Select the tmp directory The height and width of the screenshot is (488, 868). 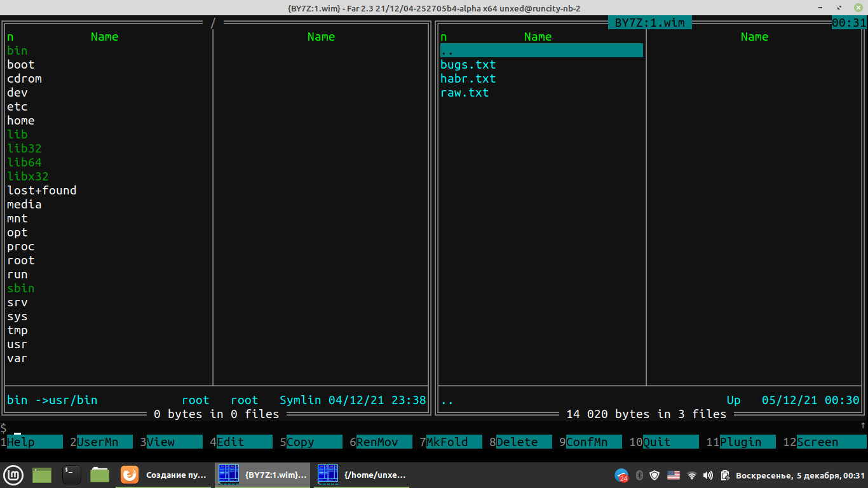coord(17,330)
